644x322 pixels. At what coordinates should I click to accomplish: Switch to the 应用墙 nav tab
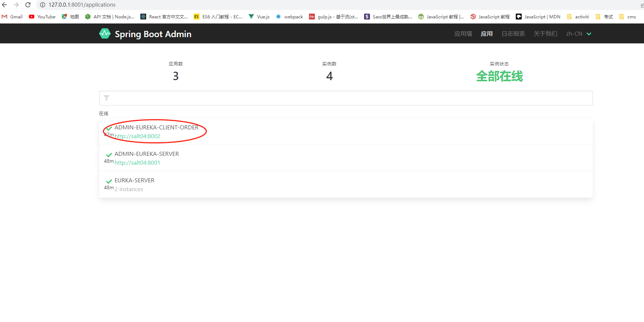pyautogui.click(x=463, y=34)
